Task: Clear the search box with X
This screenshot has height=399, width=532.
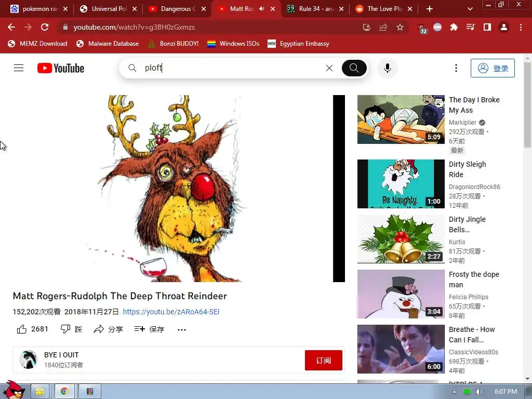Action: 329,68
